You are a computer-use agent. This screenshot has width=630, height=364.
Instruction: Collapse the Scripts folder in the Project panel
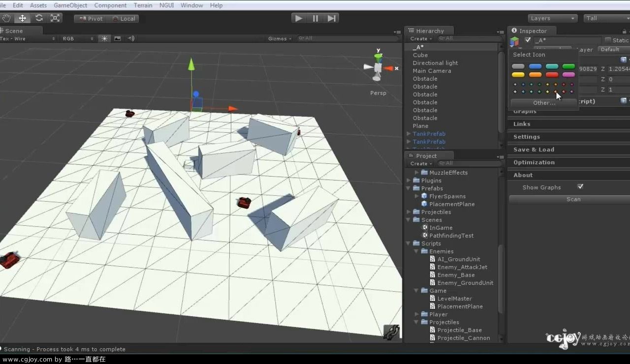coord(409,243)
